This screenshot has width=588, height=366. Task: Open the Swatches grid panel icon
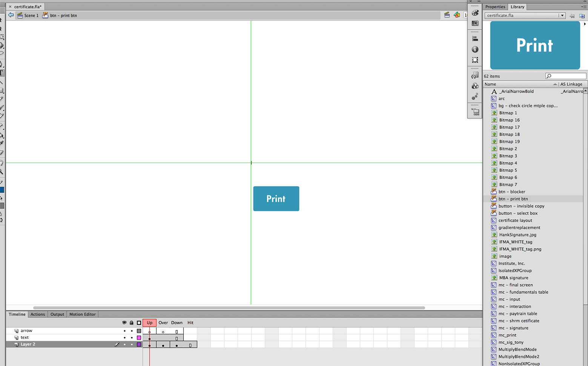click(475, 23)
